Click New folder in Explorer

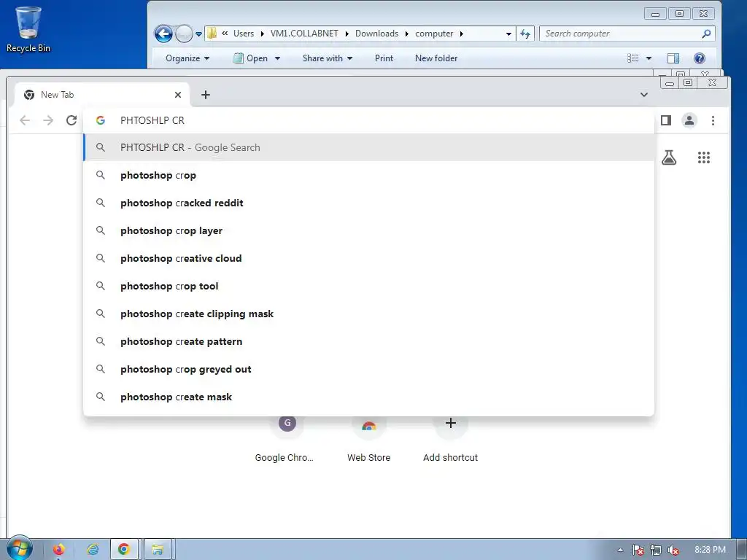(436, 58)
